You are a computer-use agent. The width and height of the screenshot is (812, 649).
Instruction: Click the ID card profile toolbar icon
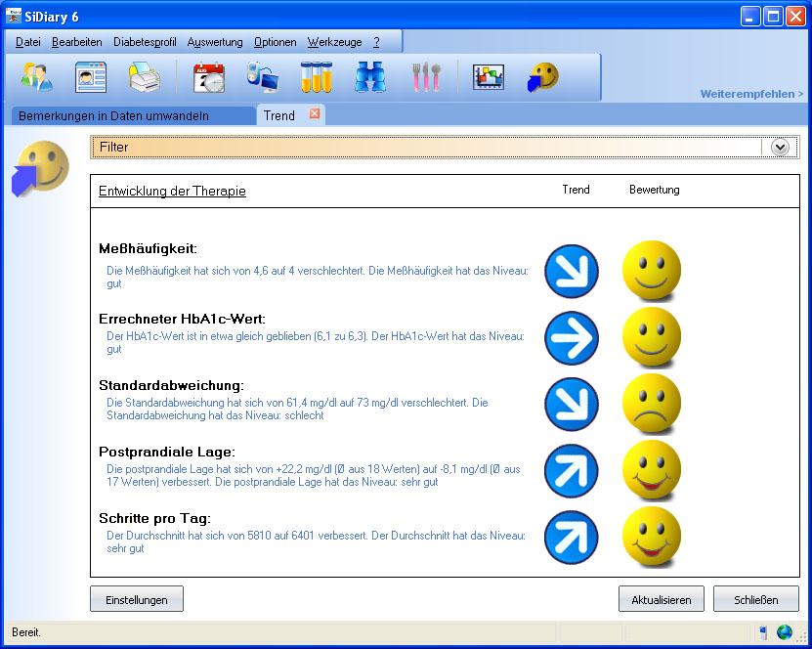tap(91, 77)
